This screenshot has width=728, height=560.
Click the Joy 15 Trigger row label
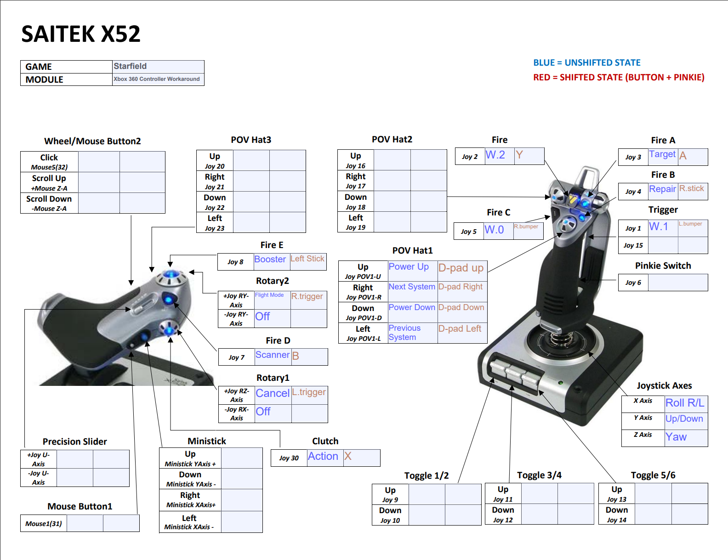point(633,245)
